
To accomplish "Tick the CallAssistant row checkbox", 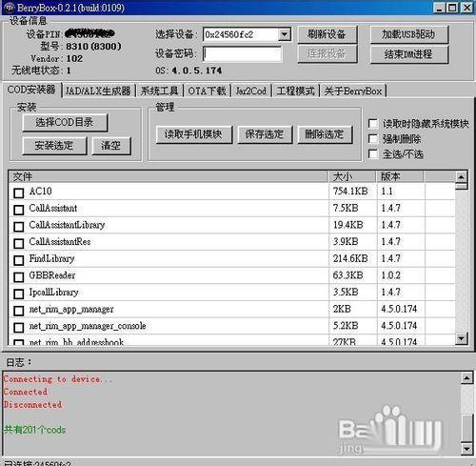I will [19, 210].
